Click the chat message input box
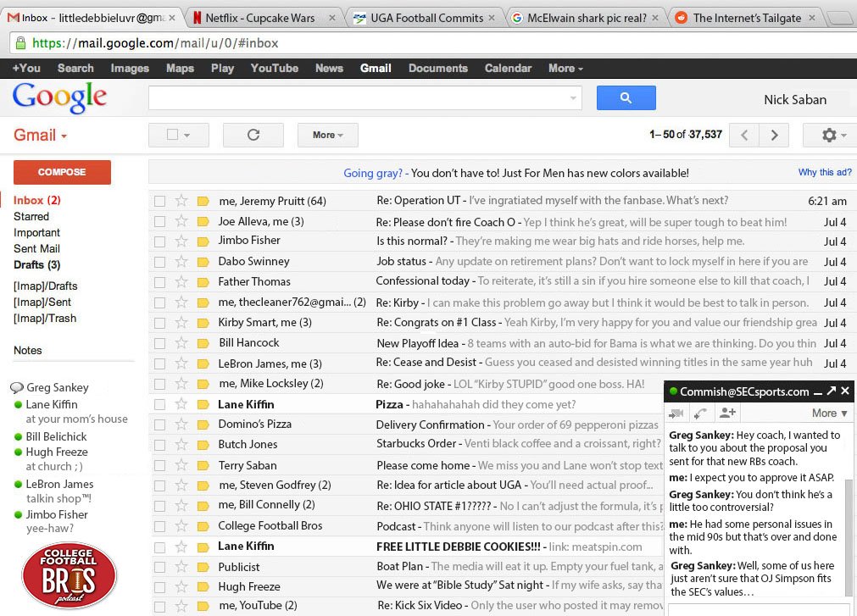This screenshot has width=857, height=616. pyautogui.click(x=759, y=609)
